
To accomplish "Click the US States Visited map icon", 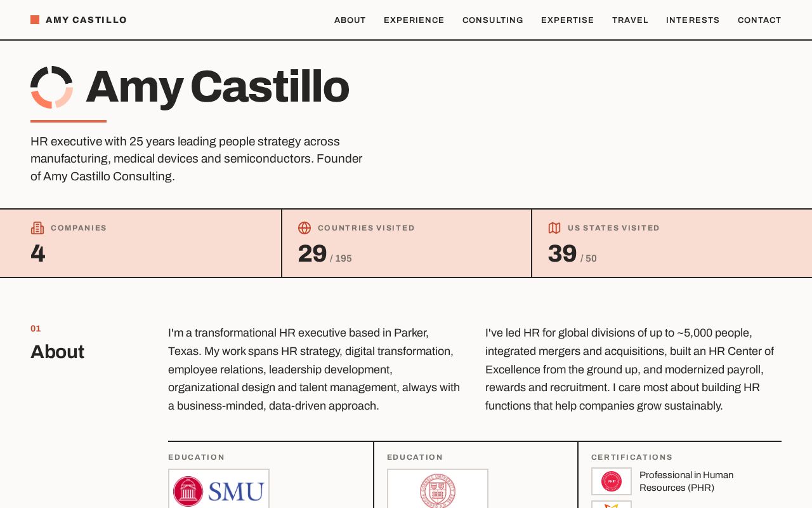I will [554, 228].
